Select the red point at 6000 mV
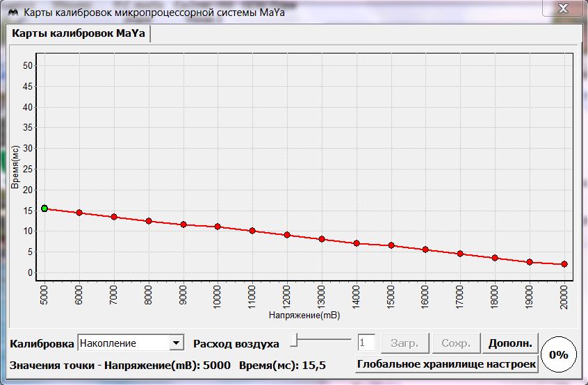 click(79, 213)
